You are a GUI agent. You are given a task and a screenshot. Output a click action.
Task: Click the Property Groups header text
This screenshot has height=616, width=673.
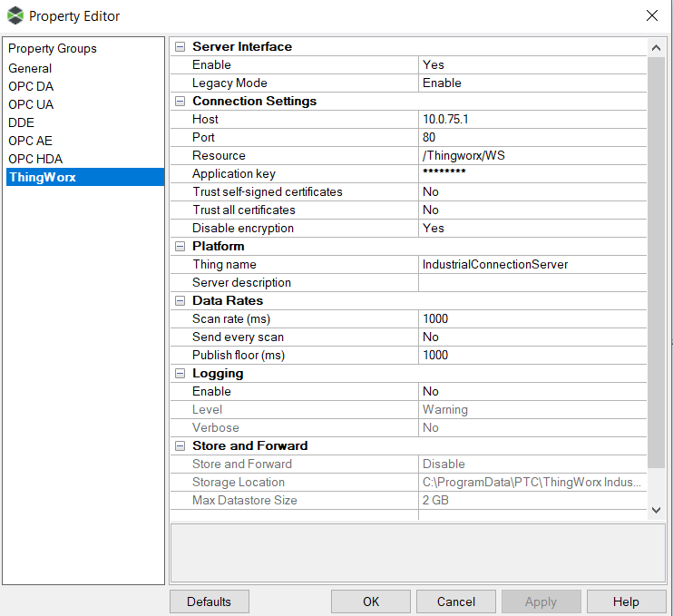pos(53,48)
